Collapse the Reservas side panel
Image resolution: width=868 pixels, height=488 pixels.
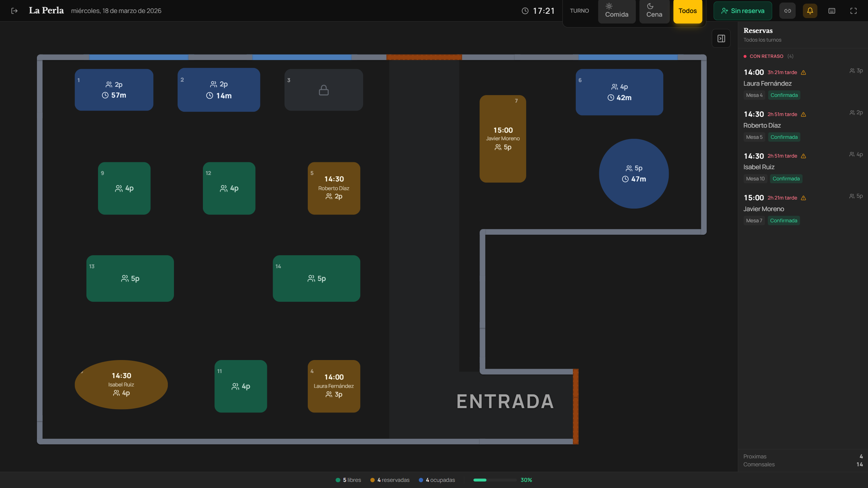tap(721, 38)
